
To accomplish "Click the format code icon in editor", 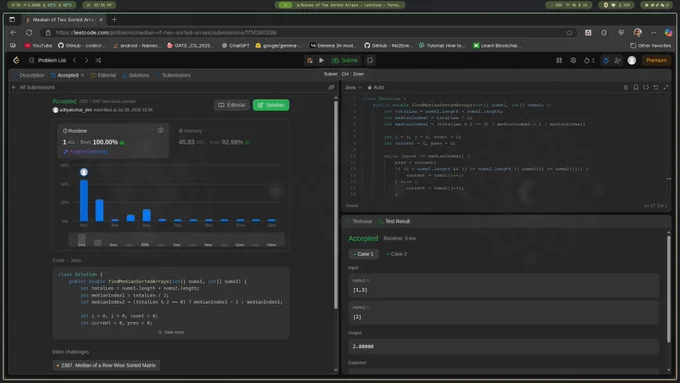I will tap(626, 87).
